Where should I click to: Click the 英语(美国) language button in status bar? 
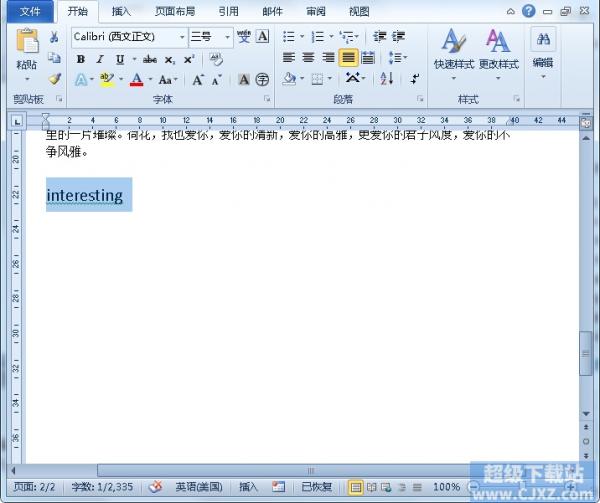pos(200,487)
